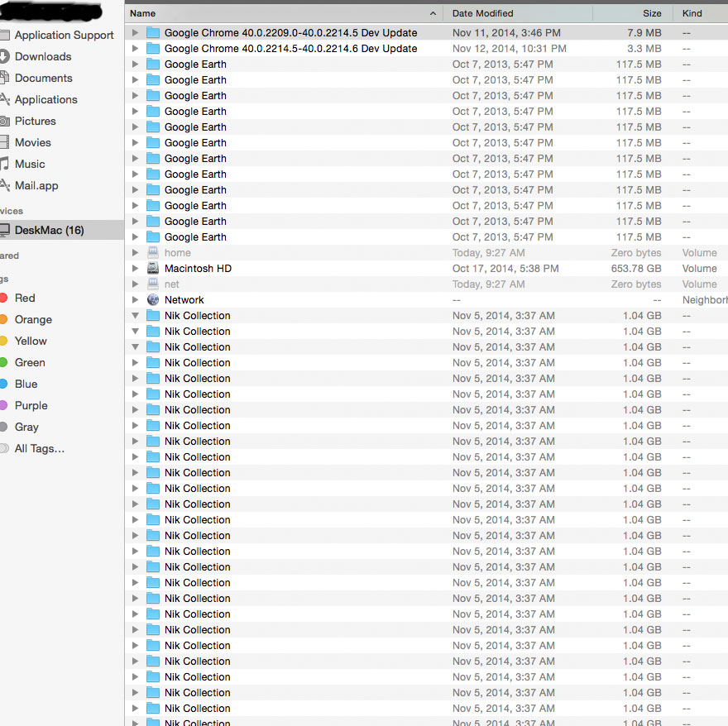The height and width of the screenshot is (726, 728).
Task: Toggle Name sort direction arrow
Action: pos(433,13)
